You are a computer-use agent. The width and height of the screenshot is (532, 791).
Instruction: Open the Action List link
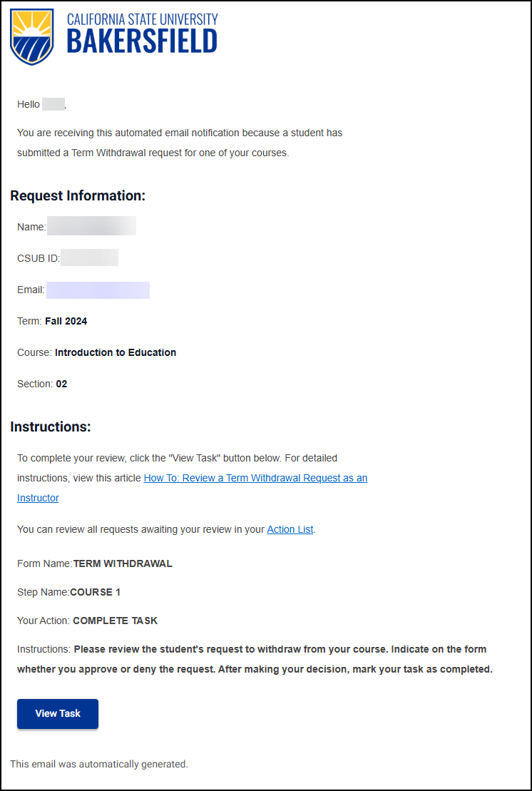(x=290, y=529)
